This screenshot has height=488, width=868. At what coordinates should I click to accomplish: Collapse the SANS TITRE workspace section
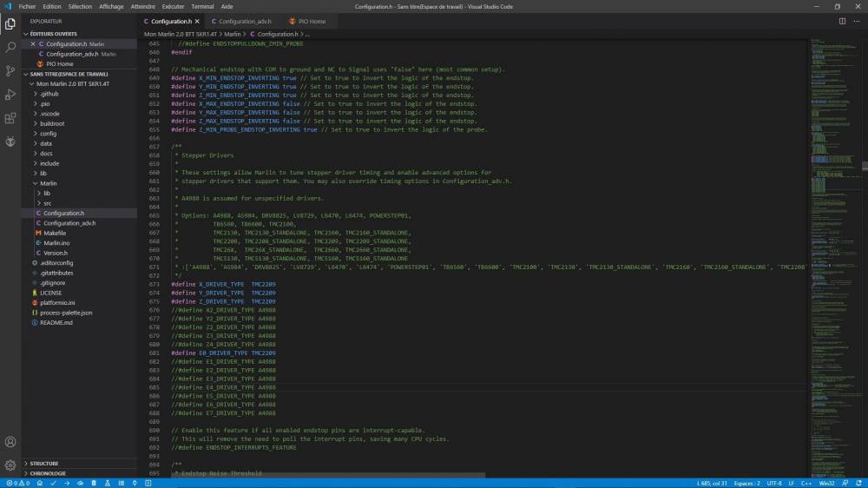click(25, 74)
